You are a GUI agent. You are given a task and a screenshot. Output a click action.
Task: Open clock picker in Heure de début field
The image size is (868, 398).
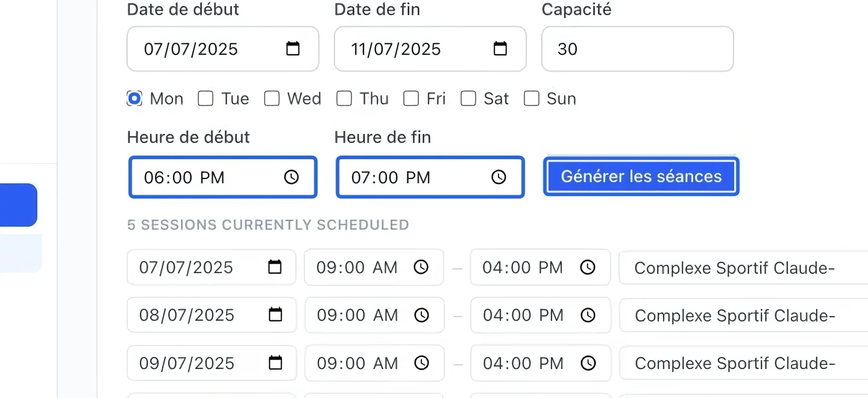pyautogui.click(x=292, y=177)
